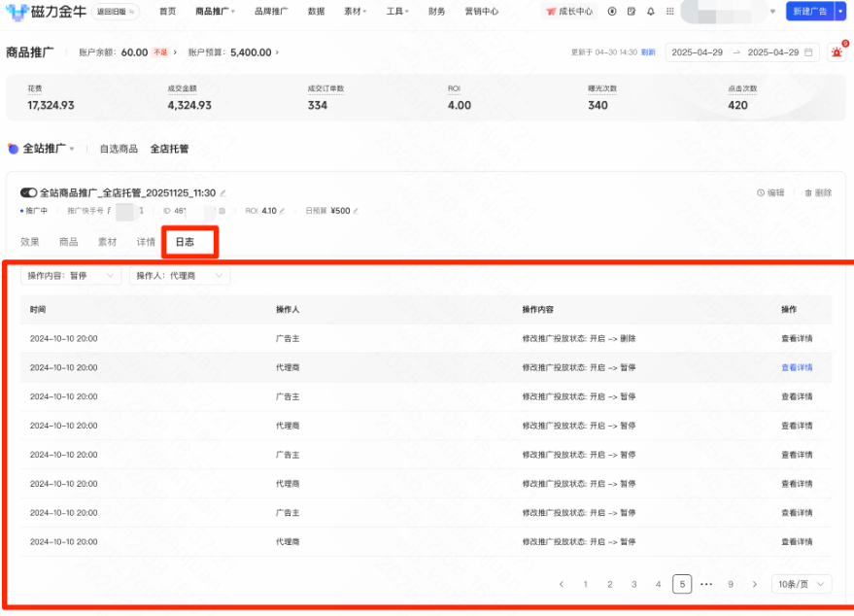Image resolution: width=854 pixels, height=616 pixels.
Task: Open the 首页 menu
Action: (x=168, y=12)
